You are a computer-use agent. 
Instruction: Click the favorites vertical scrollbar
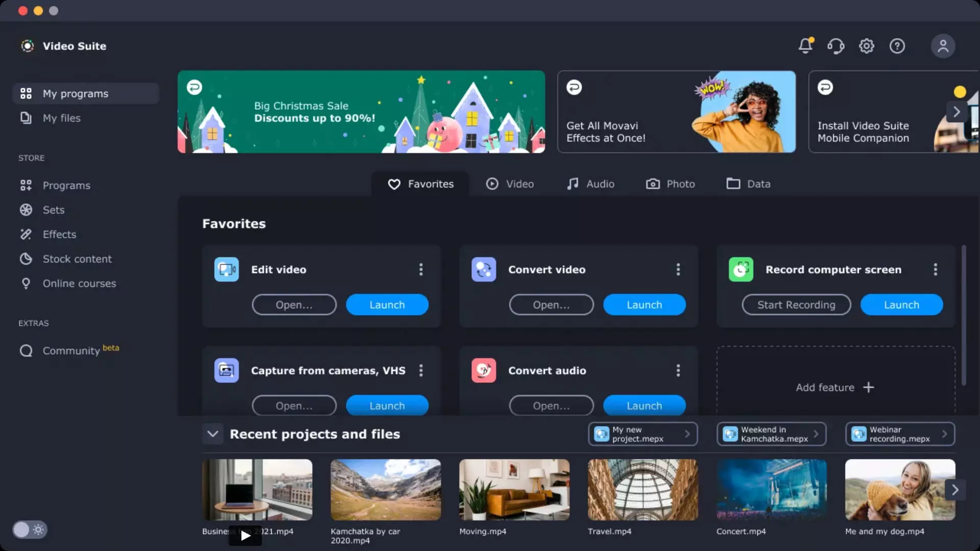click(964, 315)
